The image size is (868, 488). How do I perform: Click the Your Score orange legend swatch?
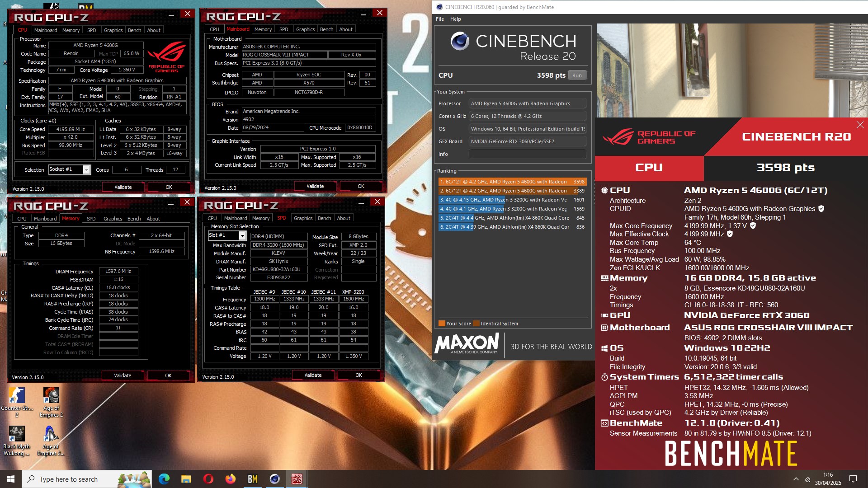tap(442, 324)
